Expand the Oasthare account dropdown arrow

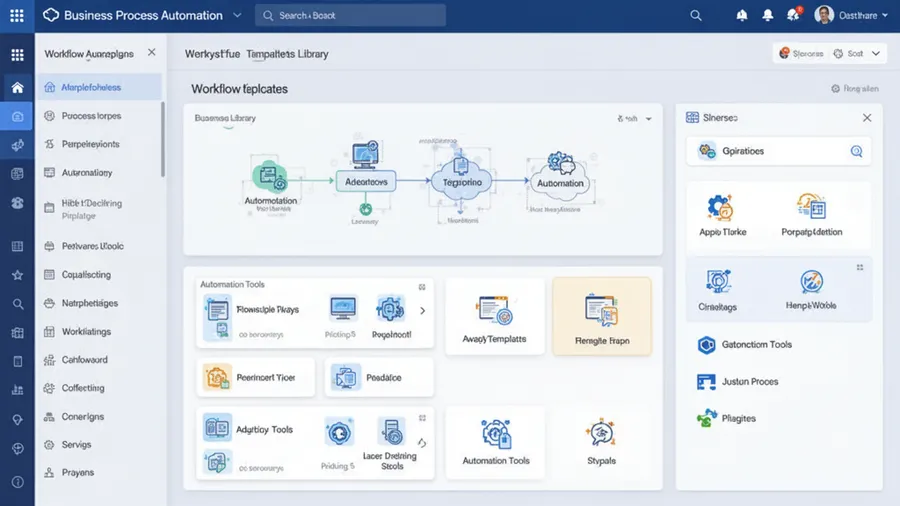(885, 15)
